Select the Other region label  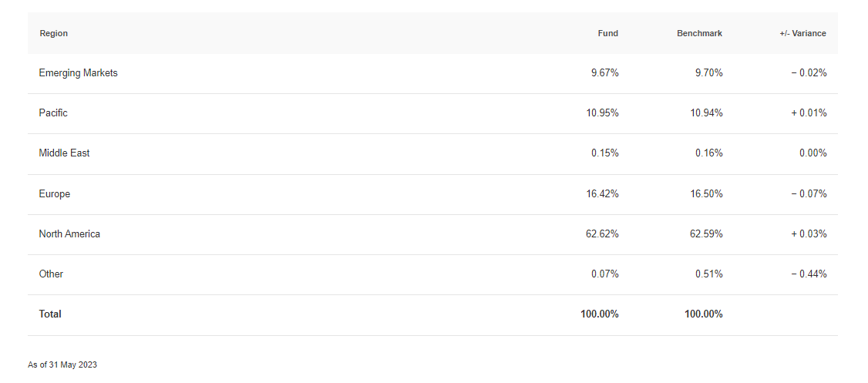click(51, 274)
